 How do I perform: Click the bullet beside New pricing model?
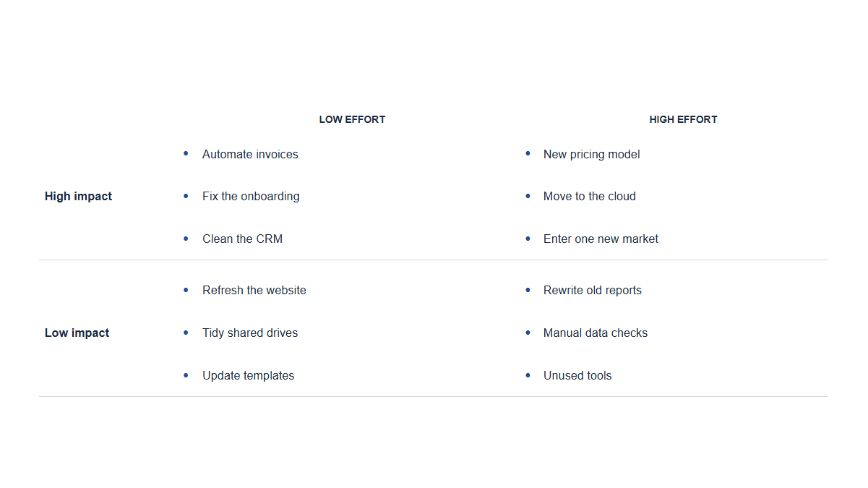pyautogui.click(x=528, y=153)
